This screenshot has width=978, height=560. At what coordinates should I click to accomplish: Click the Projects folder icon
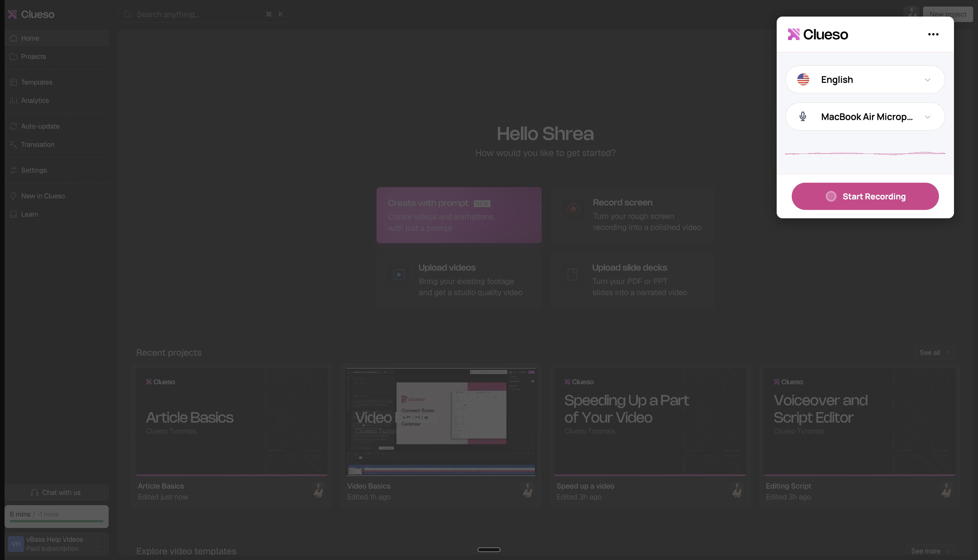(x=13, y=57)
